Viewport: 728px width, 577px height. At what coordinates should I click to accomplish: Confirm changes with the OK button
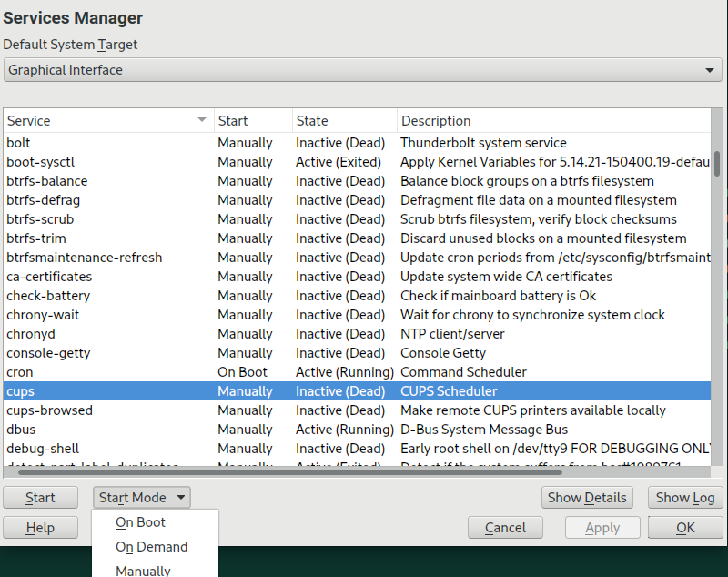[x=685, y=528]
